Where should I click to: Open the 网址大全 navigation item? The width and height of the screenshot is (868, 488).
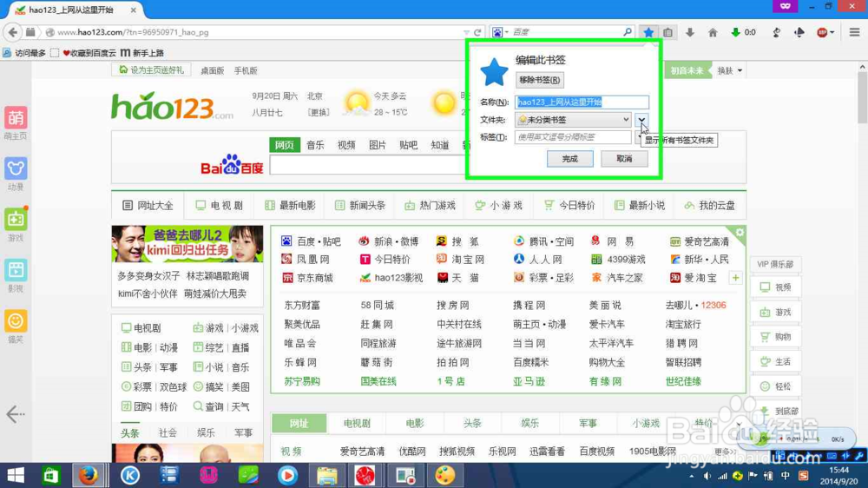[148, 206]
